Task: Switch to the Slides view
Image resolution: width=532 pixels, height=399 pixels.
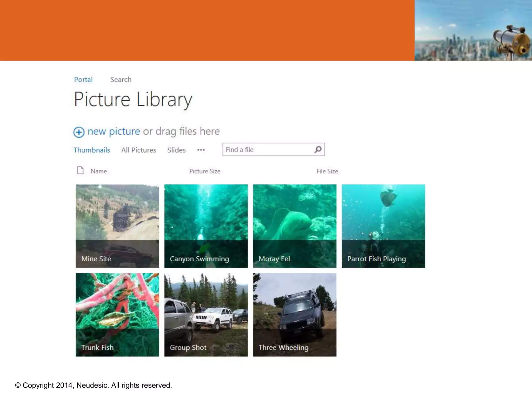Action: pyautogui.click(x=176, y=150)
